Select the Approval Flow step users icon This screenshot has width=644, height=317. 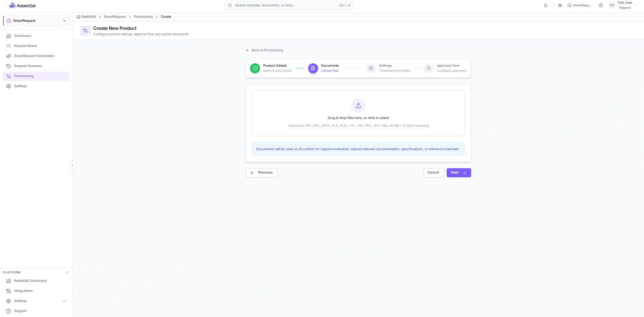(429, 68)
